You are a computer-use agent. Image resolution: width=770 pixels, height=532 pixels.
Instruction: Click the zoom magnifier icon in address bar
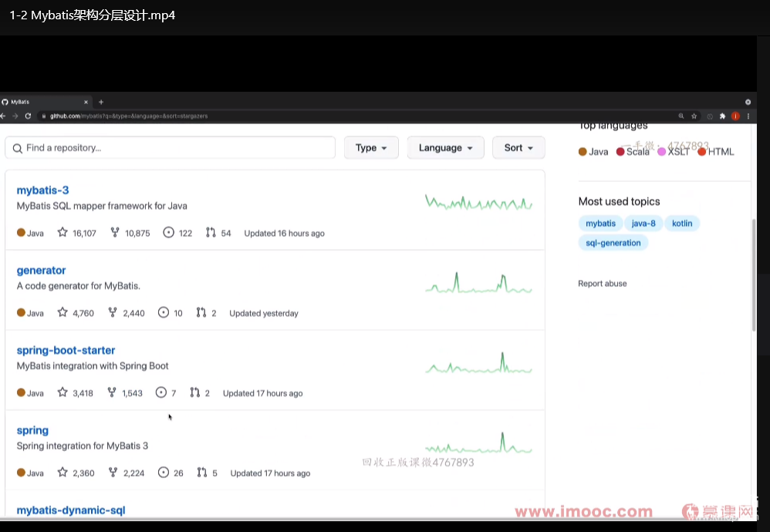pos(681,116)
